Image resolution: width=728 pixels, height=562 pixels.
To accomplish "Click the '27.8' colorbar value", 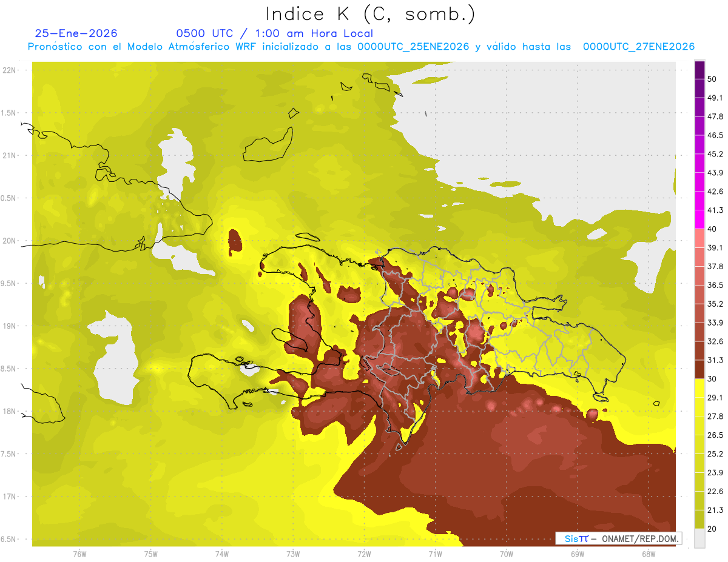I will pos(715,416).
